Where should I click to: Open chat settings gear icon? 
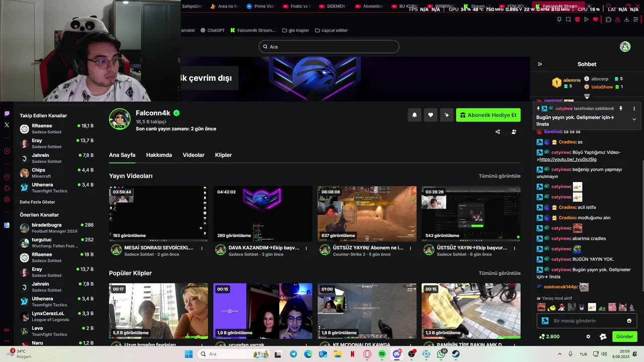coord(588,336)
